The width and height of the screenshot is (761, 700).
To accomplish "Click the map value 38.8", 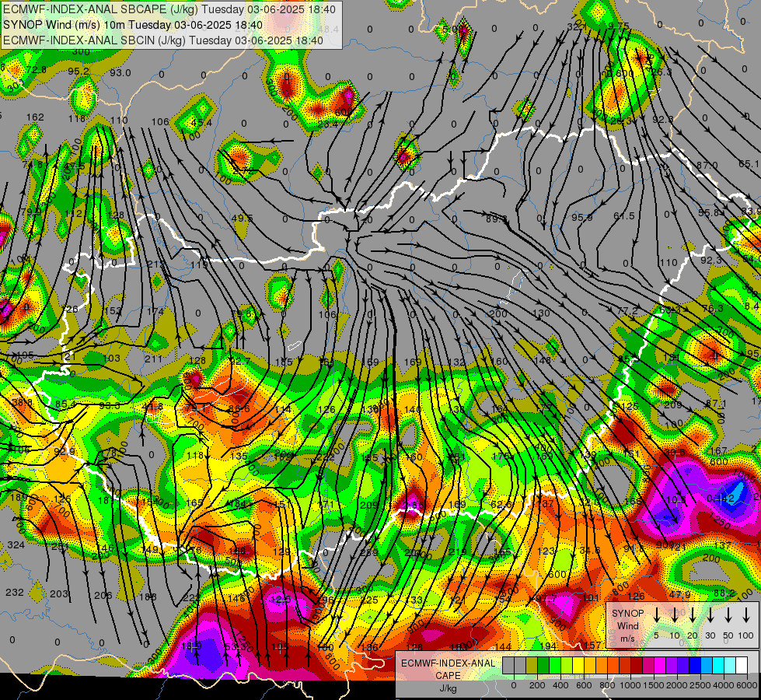I will (x=23, y=402).
